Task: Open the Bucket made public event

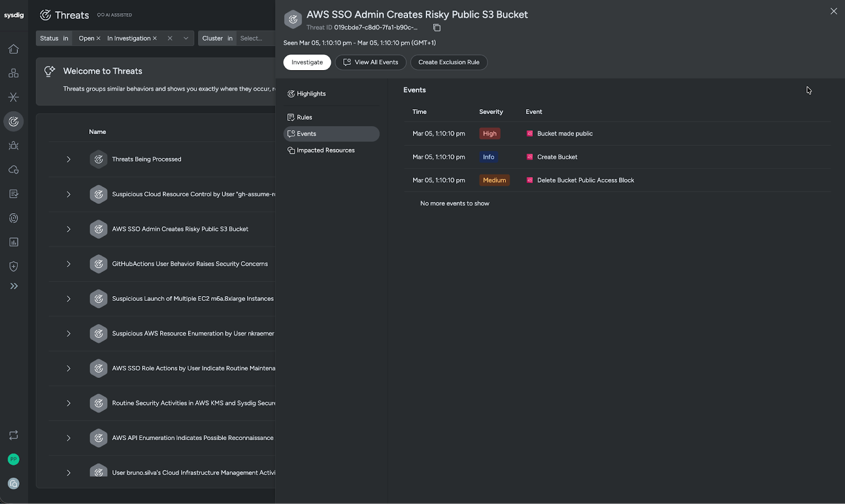Action: [x=617, y=134]
